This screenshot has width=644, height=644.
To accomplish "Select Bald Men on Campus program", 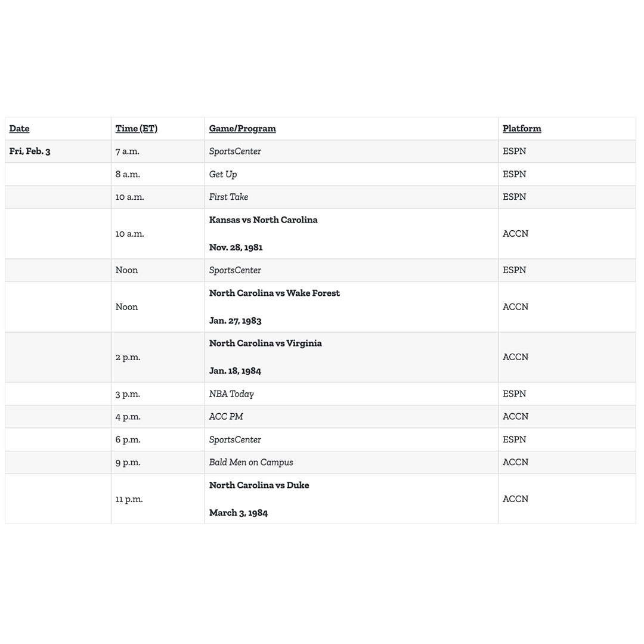I will [x=251, y=463].
